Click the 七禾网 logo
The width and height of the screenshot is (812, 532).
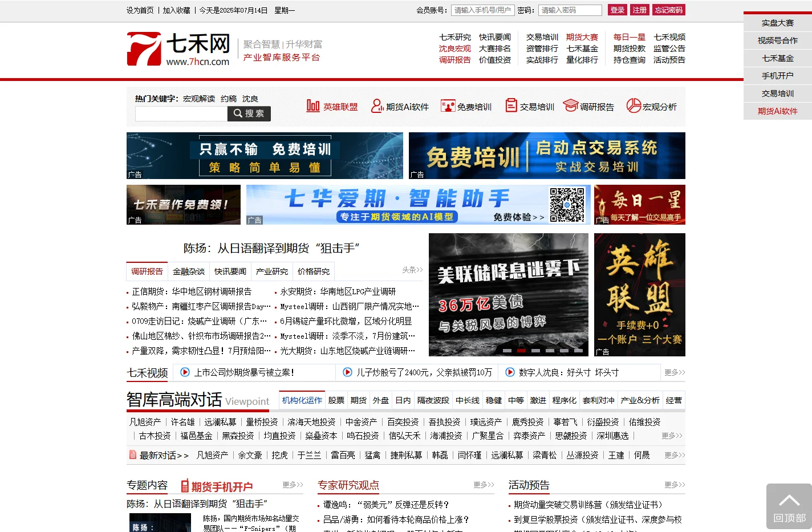point(178,49)
